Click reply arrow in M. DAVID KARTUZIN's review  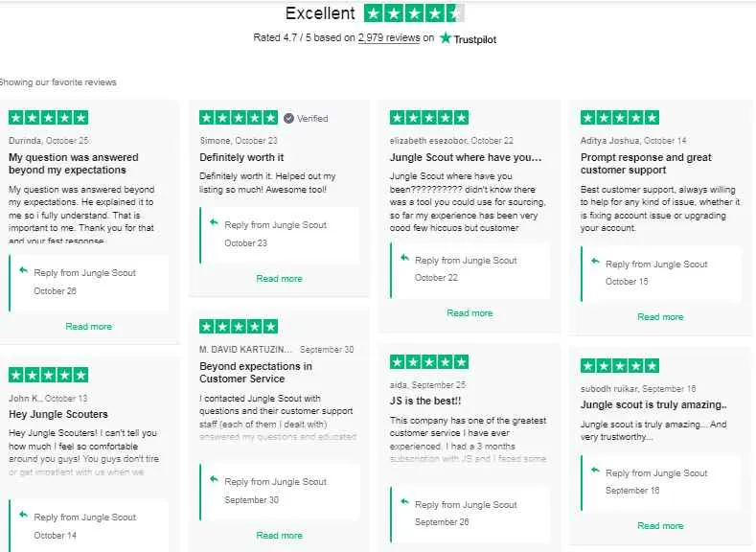point(214,479)
